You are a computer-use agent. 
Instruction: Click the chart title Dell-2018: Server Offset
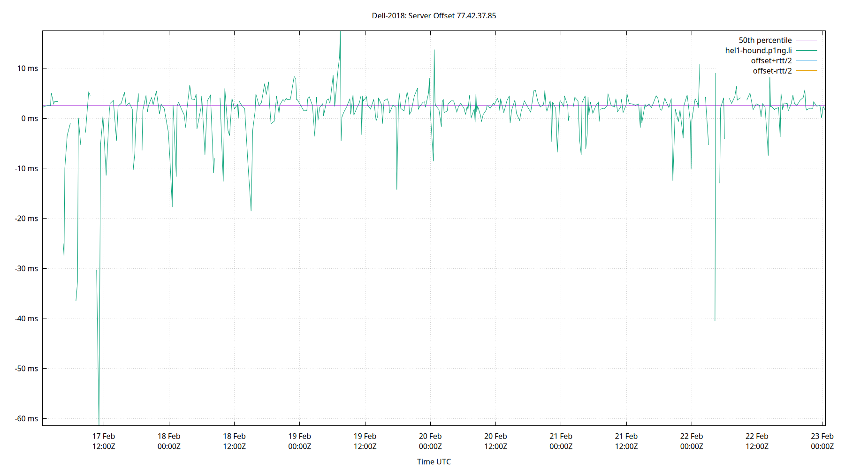pyautogui.click(x=434, y=15)
